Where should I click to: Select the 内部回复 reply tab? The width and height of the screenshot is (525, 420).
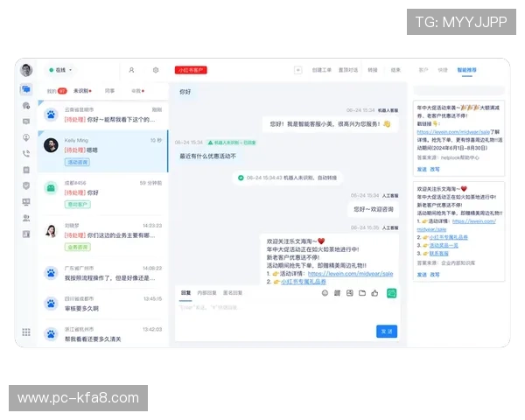tap(206, 293)
